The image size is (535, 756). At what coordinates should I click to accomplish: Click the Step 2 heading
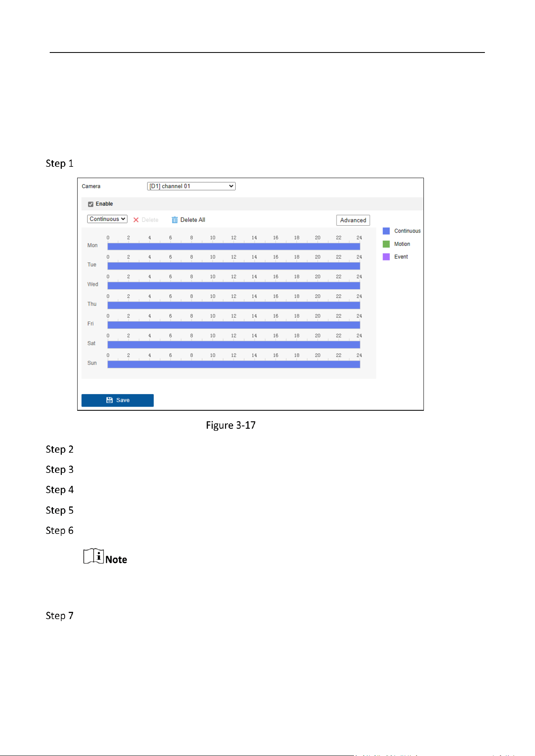[x=59, y=449]
